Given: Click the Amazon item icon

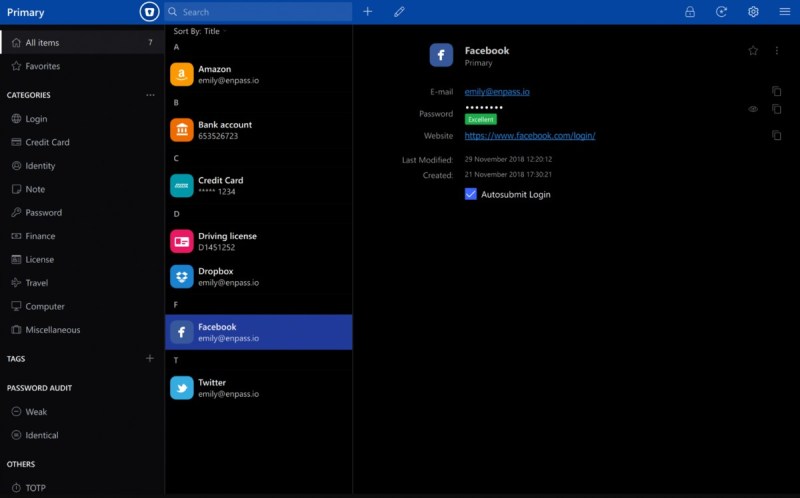Looking at the screenshot, I should [x=182, y=74].
